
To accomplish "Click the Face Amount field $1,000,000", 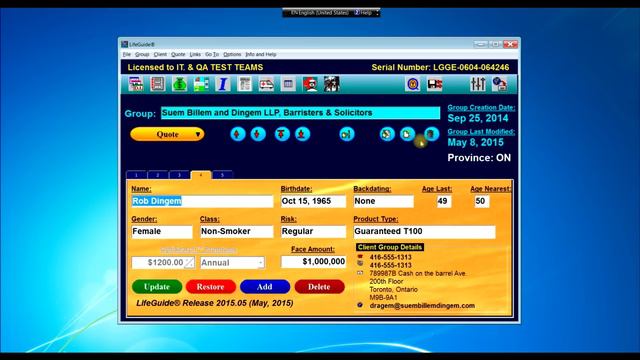I will point(313,262).
